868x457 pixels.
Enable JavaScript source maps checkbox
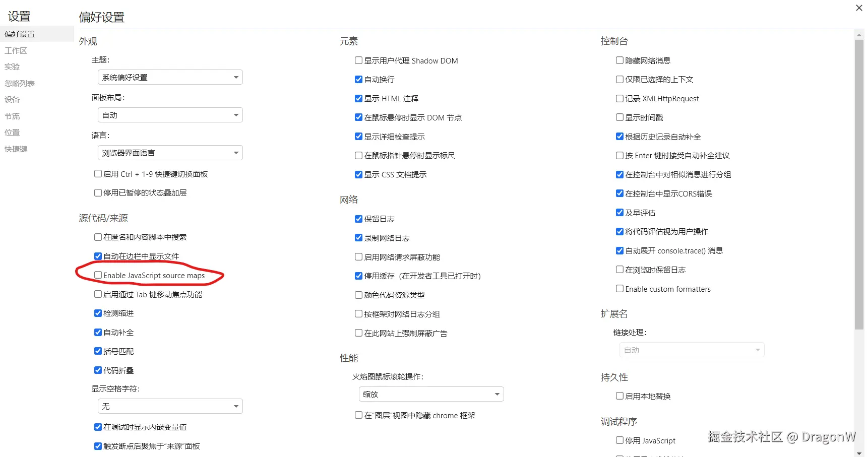(98, 275)
